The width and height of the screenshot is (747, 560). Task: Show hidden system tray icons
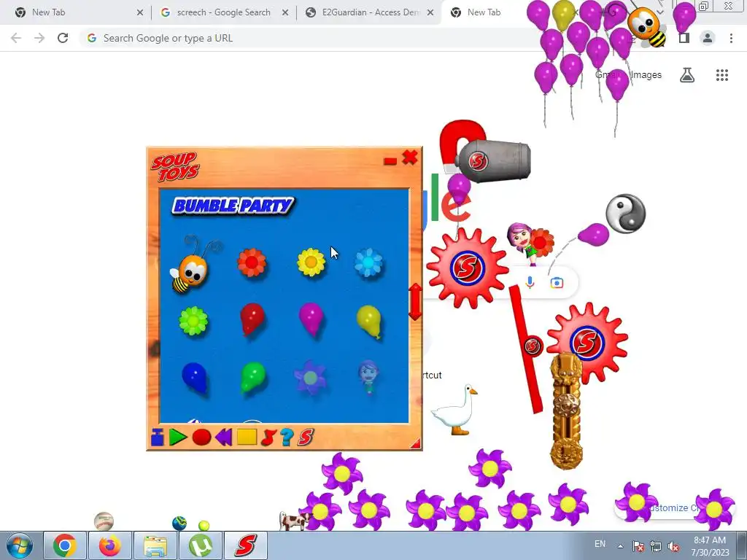click(620, 546)
